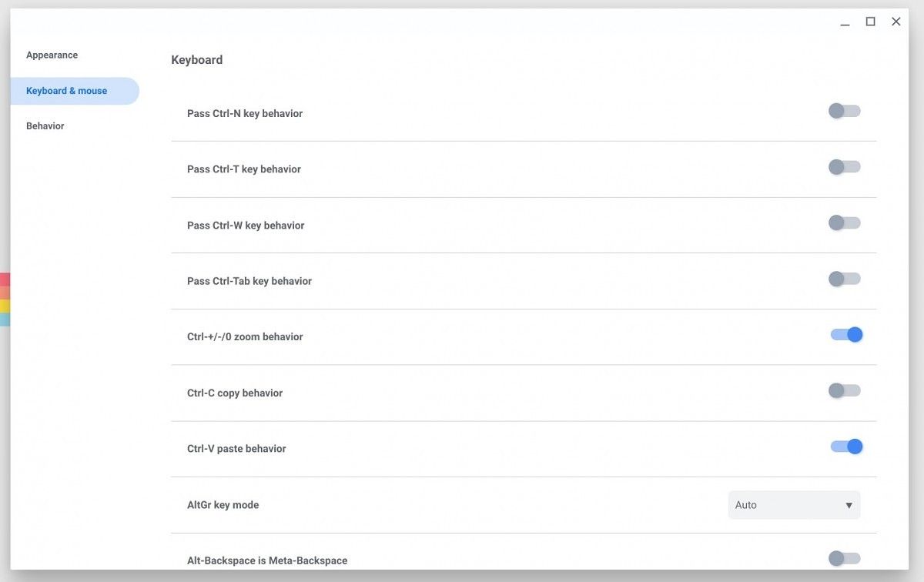The image size is (924, 582).
Task: Close the settings window
Action: point(896,22)
